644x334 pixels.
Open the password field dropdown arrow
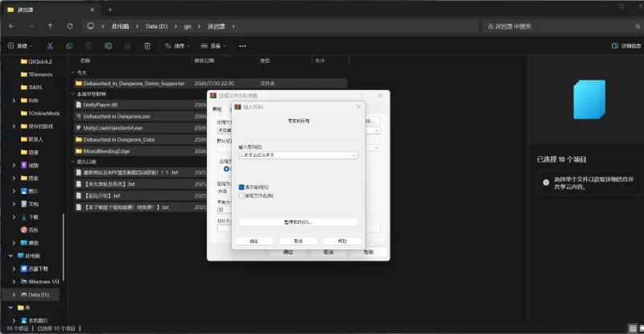354,155
